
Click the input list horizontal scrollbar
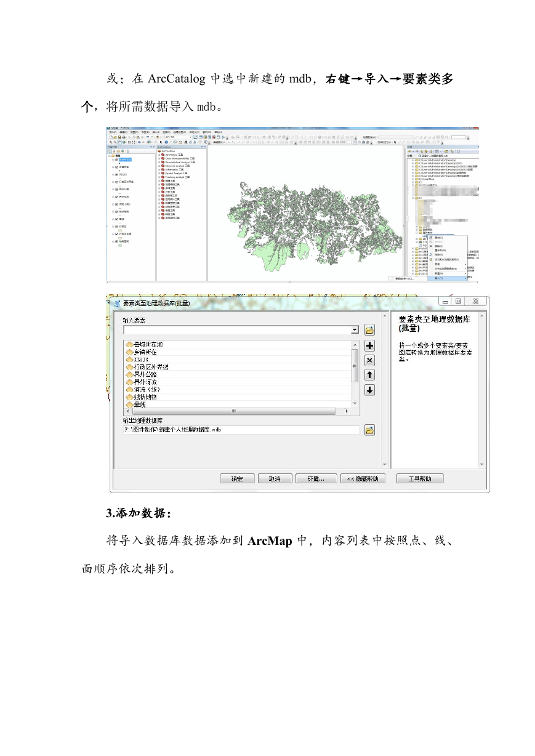[238, 411]
